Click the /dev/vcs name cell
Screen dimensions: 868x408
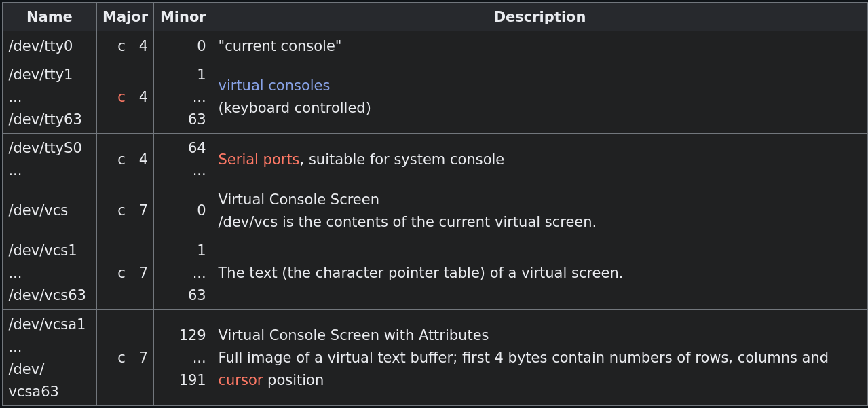[x=50, y=210]
